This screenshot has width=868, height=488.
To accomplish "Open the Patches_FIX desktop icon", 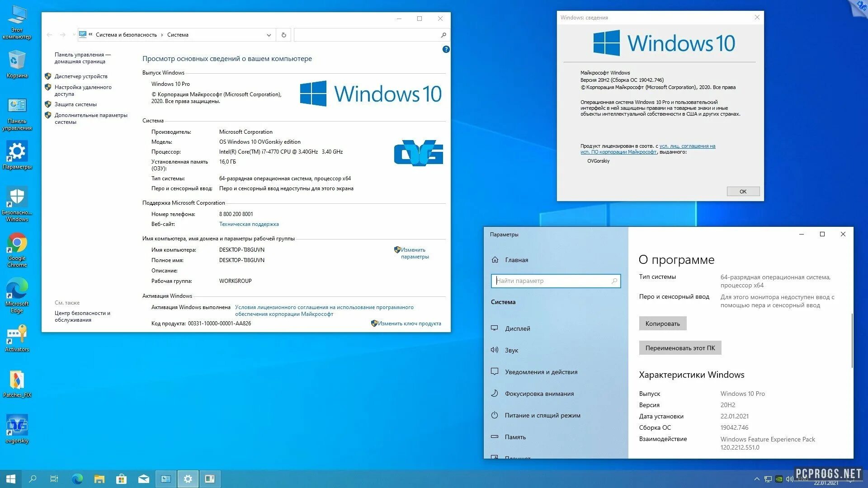I will click(17, 382).
